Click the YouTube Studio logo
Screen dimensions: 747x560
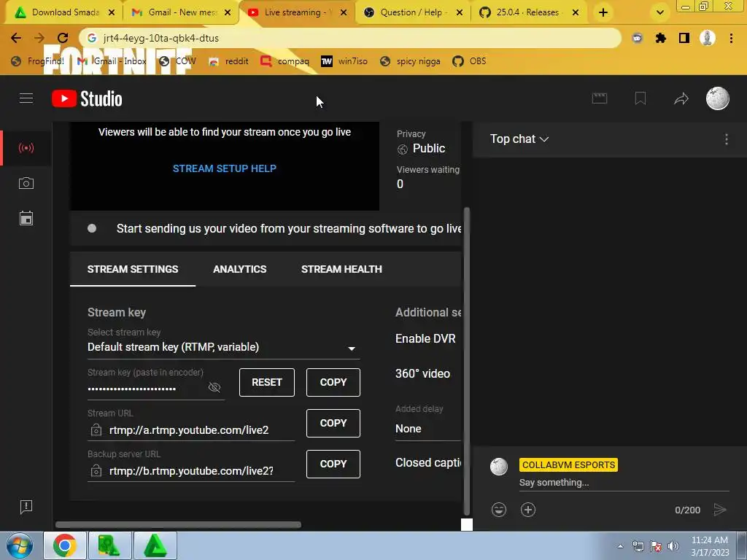point(87,98)
